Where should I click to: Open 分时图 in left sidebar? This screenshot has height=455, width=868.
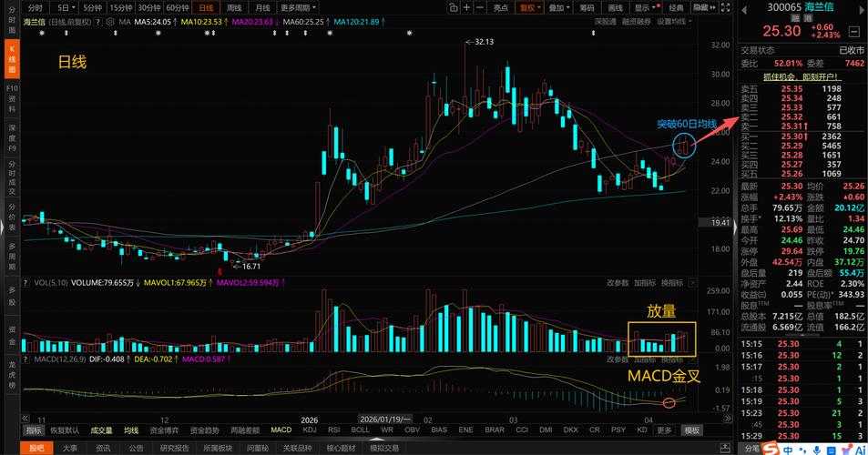tap(12, 18)
